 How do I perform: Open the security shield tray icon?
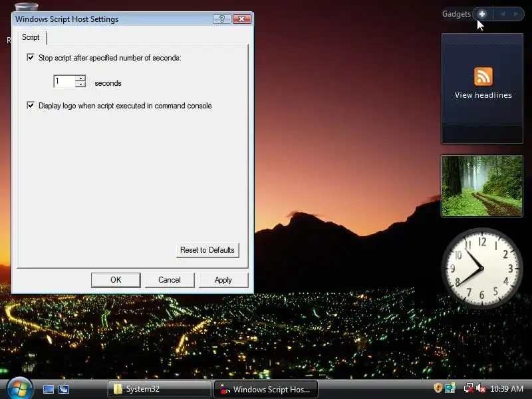438,388
